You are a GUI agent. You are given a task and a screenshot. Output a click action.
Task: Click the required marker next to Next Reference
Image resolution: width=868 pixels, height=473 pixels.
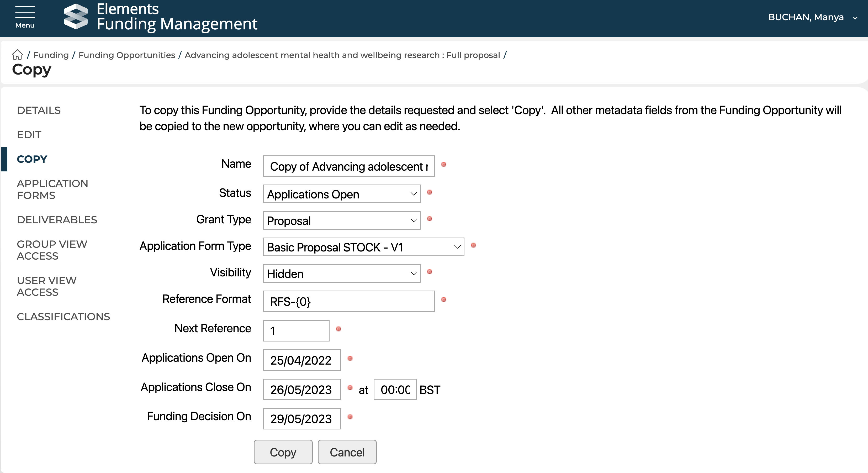click(338, 329)
